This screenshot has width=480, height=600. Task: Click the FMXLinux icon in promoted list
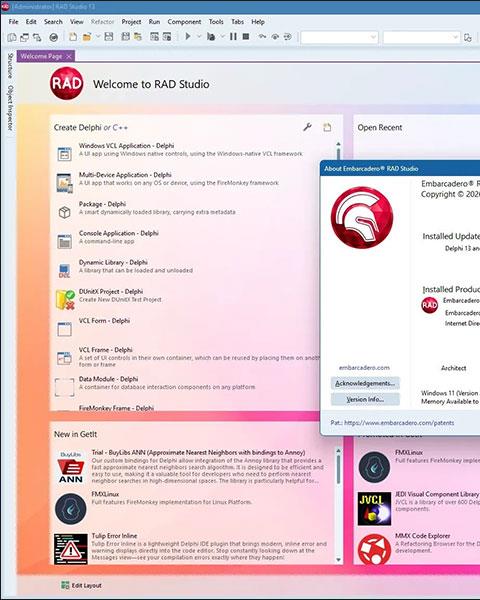point(374,467)
